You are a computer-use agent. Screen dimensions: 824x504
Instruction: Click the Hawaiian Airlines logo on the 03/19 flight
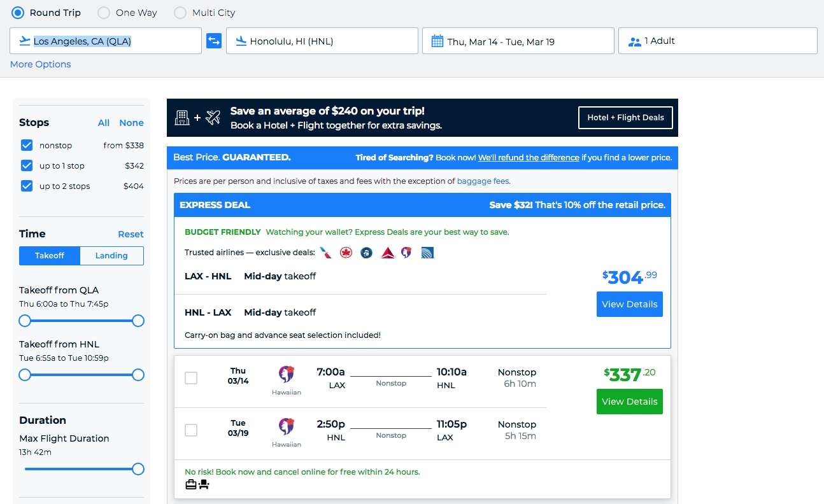(287, 426)
